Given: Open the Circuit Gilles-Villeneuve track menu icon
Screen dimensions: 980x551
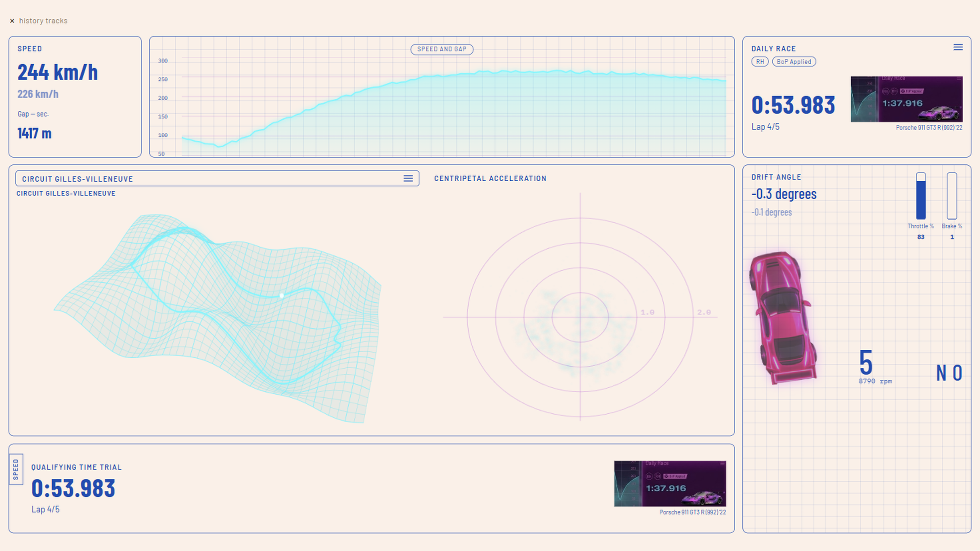Looking at the screenshot, I should [408, 178].
